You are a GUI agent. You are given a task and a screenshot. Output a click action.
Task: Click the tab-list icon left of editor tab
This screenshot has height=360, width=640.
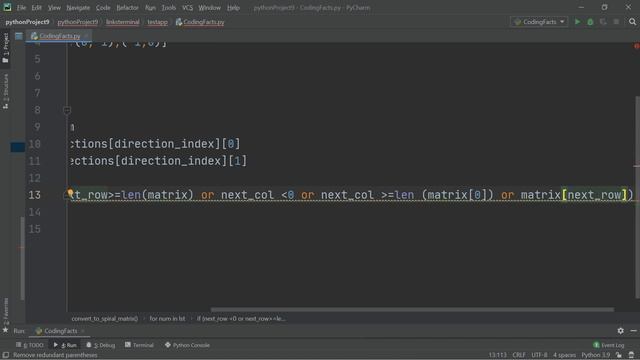(x=18, y=36)
